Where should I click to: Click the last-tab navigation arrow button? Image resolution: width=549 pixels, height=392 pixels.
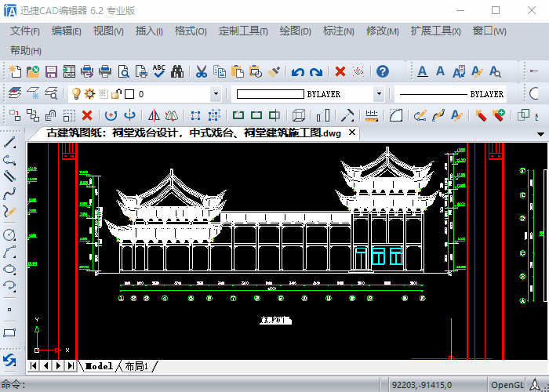71,366
